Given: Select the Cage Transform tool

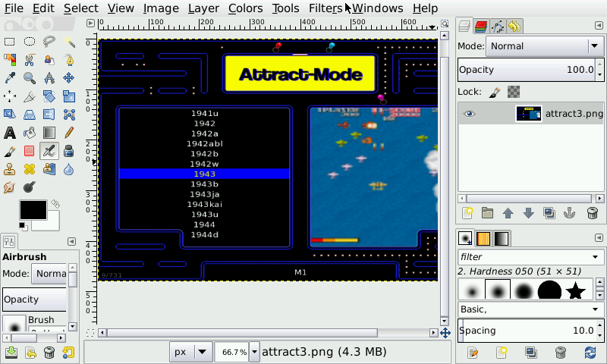Looking at the screenshot, I should [x=69, y=115].
